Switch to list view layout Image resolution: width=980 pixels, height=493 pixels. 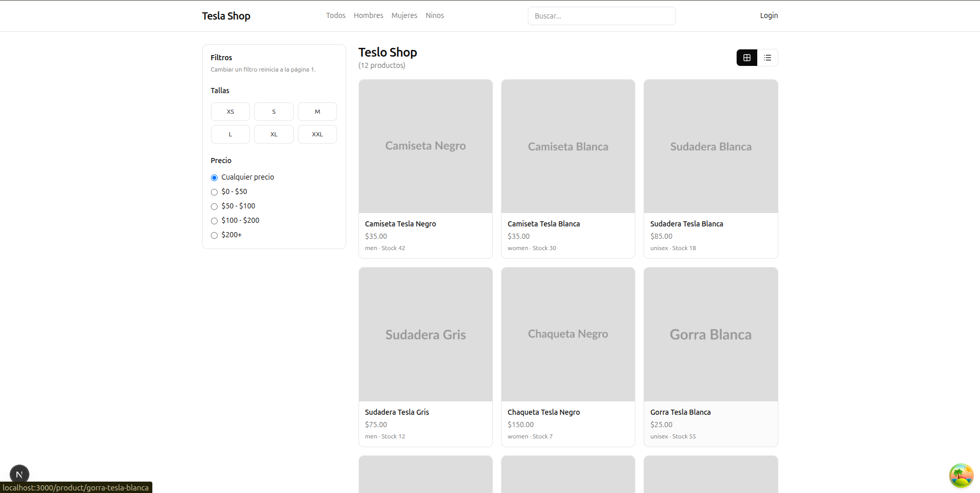pos(768,57)
